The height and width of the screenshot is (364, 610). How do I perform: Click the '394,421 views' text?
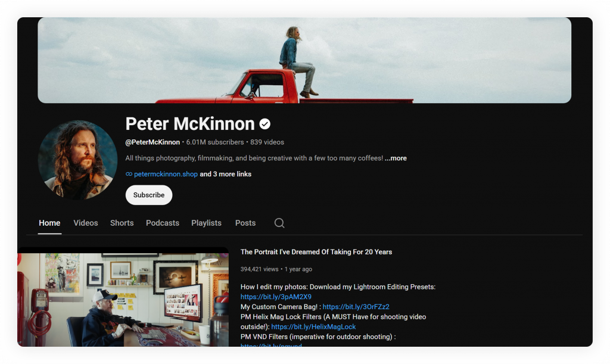[260, 269]
